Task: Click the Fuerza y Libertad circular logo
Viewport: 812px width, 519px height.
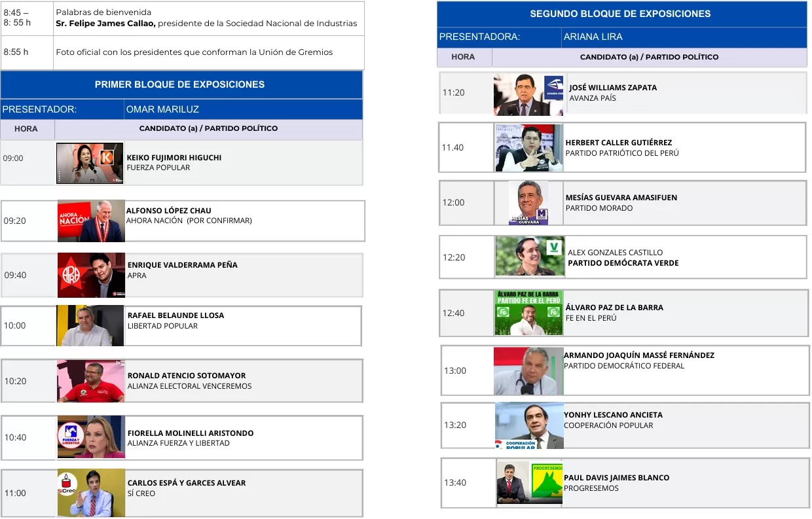Action: [x=69, y=436]
